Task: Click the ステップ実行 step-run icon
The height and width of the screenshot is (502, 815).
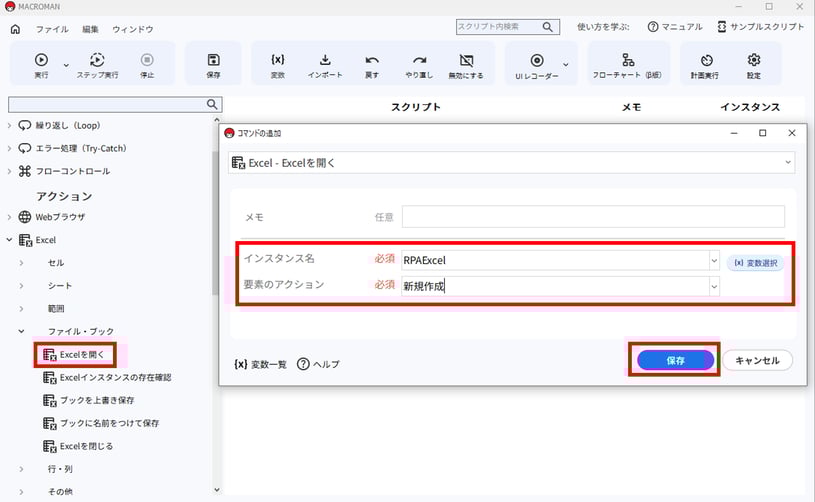Action: point(97,60)
